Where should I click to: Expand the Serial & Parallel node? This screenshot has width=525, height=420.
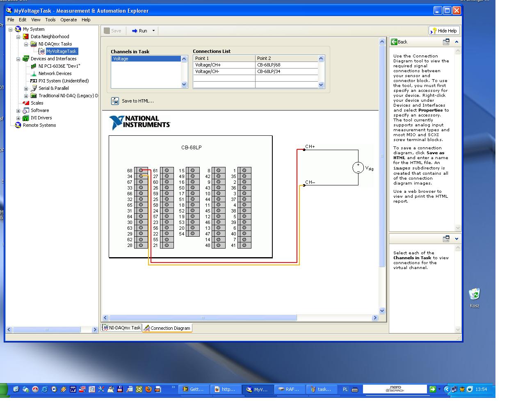26,88
